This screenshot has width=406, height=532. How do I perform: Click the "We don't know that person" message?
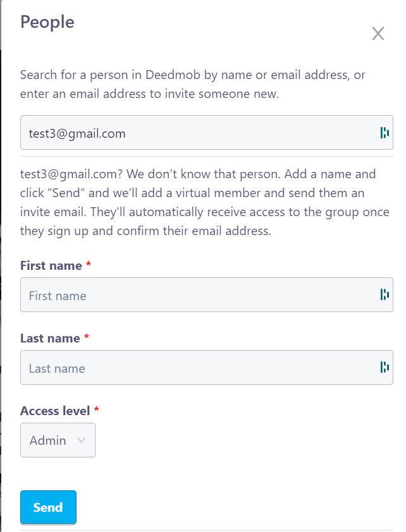coord(204,202)
